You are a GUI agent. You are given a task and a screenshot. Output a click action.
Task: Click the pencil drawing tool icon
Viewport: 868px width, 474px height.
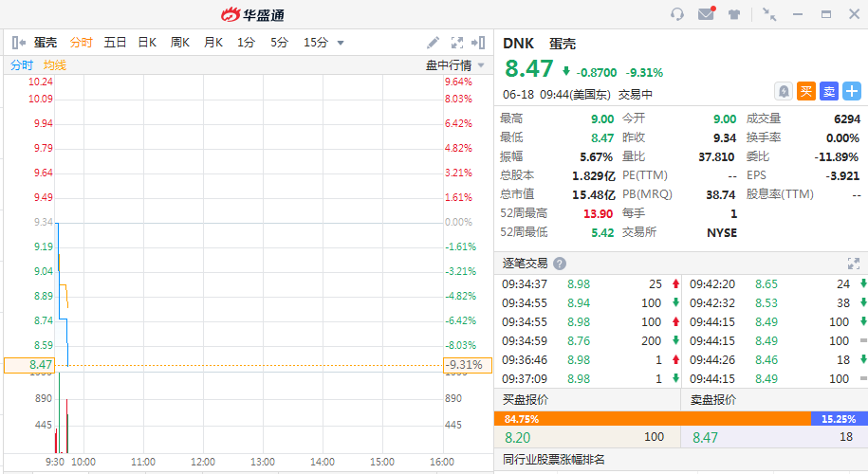pyautogui.click(x=433, y=43)
